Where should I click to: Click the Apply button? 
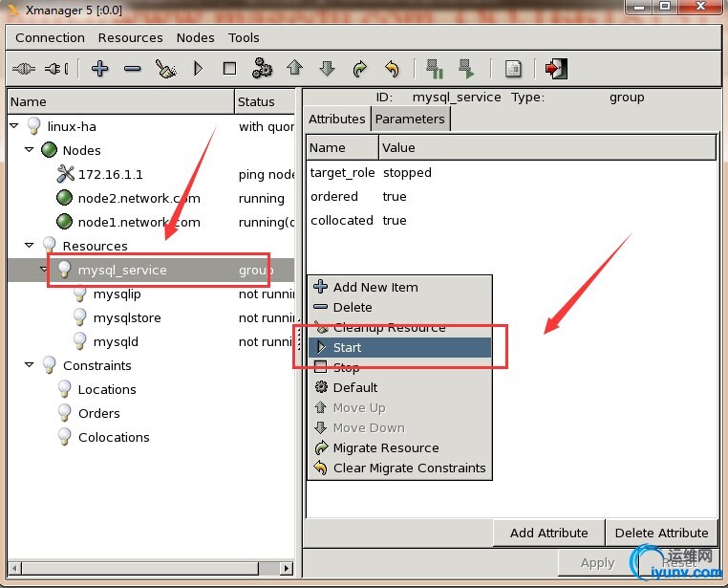tap(597, 563)
